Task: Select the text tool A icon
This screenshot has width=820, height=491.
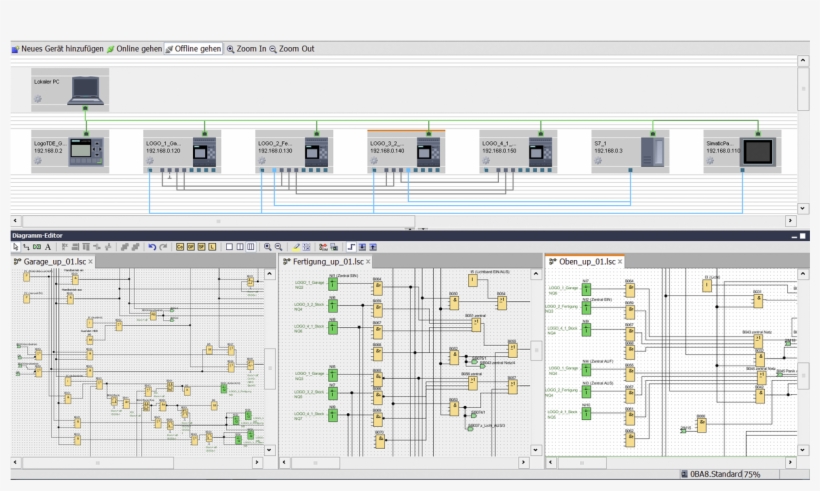Action: coord(47,246)
